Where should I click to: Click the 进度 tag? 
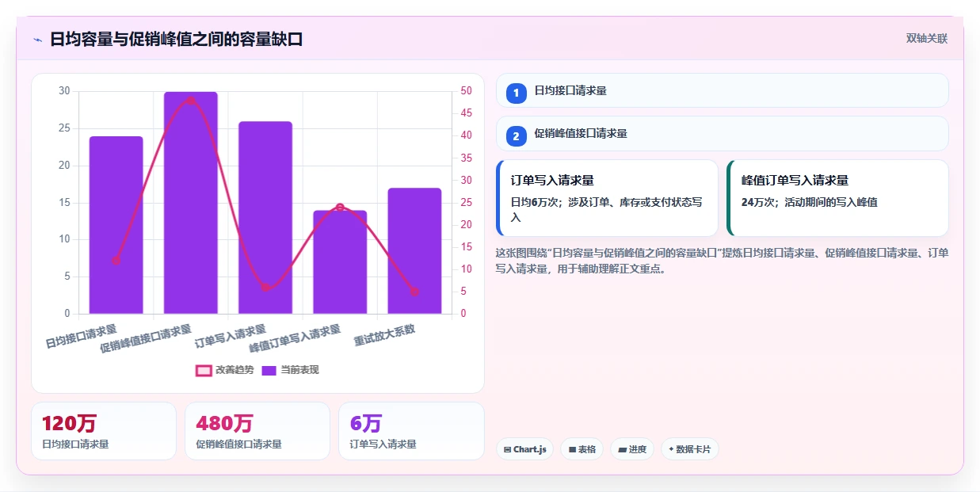click(x=632, y=449)
